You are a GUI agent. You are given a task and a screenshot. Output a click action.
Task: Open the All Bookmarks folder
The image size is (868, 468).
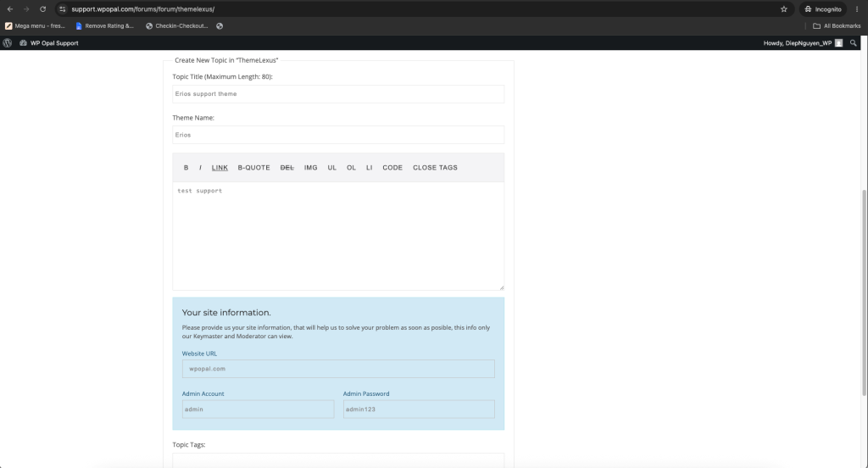[837, 26]
